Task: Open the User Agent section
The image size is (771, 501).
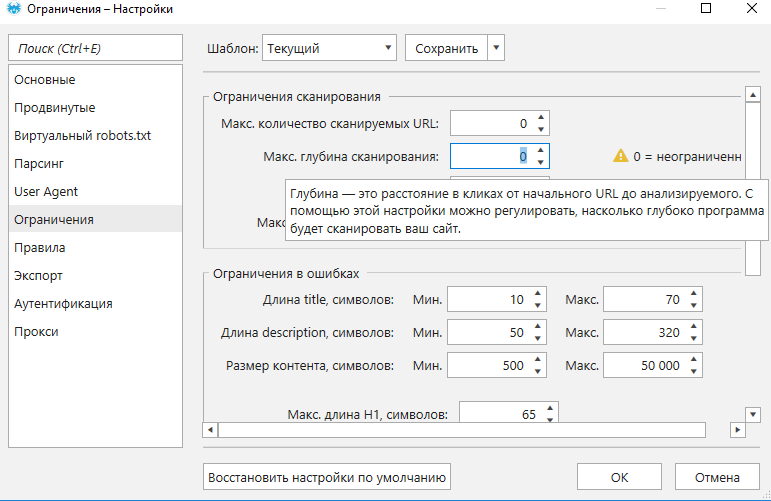Action: pos(95,192)
